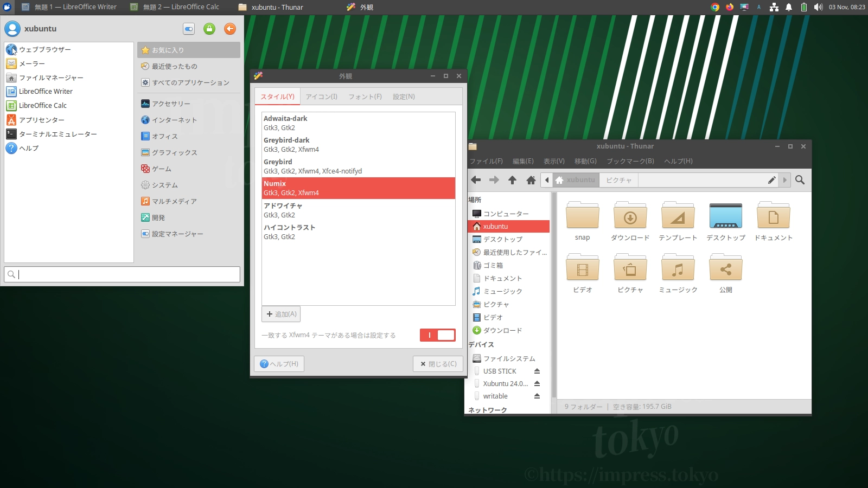
Task: Open the 表示 menu in Thunar
Action: click(554, 161)
